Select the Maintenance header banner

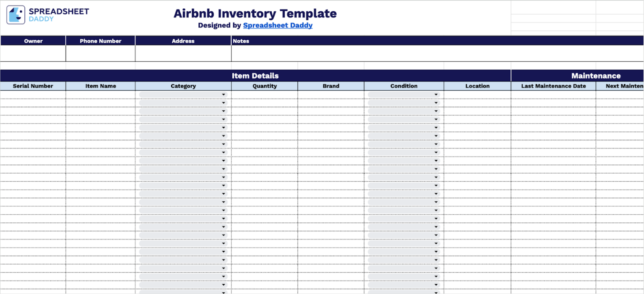(x=595, y=76)
